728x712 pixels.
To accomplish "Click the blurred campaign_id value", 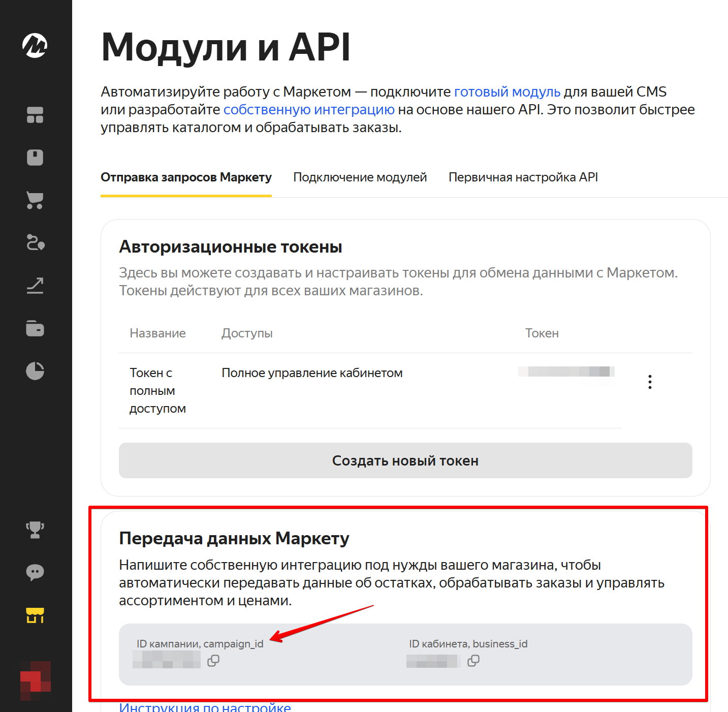I will pyautogui.click(x=167, y=661).
